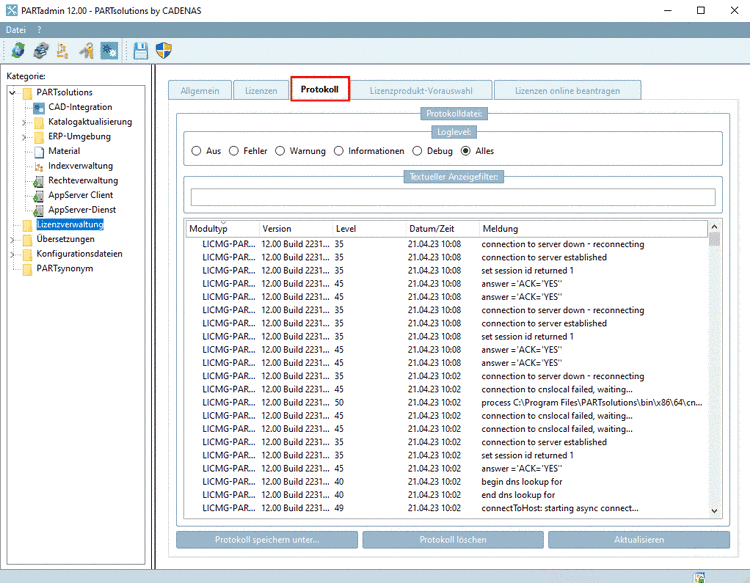The image size is (750, 583).
Task: Set log level to Warnung
Action: tap(280, 151)
